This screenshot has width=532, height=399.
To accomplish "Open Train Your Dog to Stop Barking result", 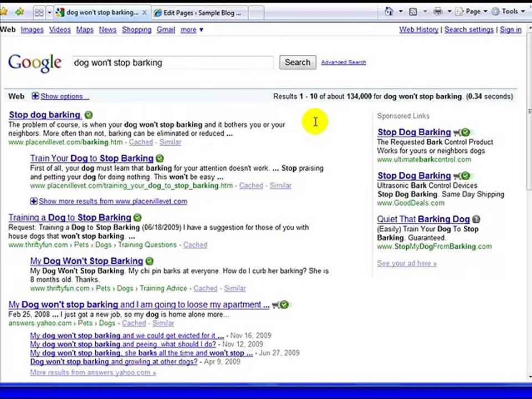I will (x=91, y=158).
